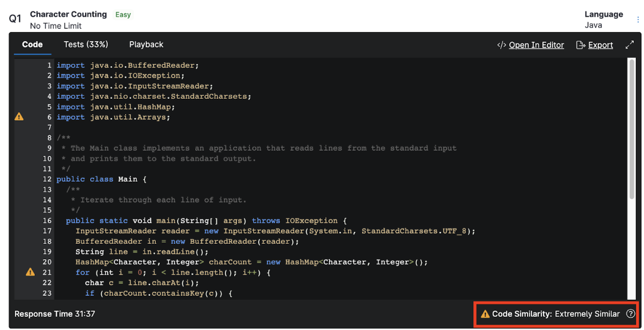Viewport: 644px width, 330px height.
Task: Click the export file icon
Action: tap(581, 45)
